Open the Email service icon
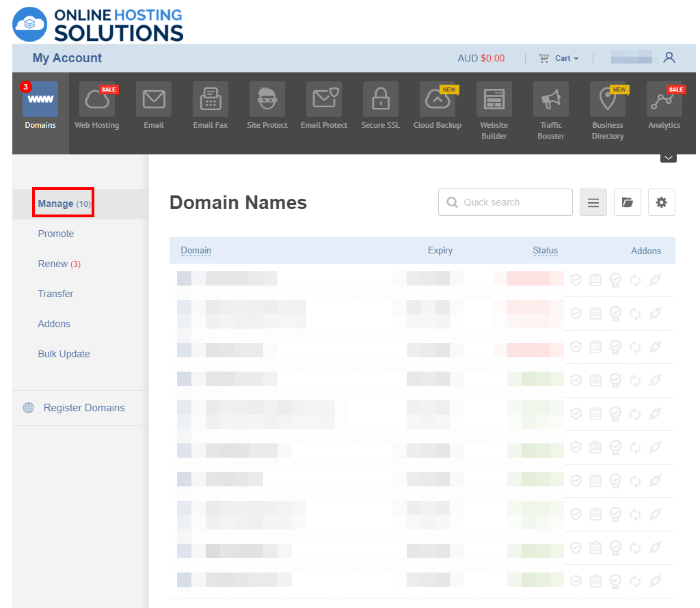Viewport: 700px width, 608px height. (153, 100)
